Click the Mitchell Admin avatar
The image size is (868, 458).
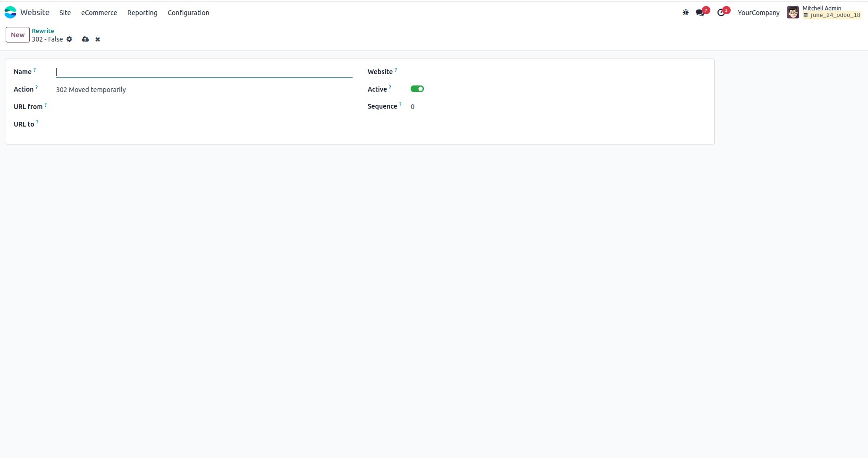click(792, 12)
